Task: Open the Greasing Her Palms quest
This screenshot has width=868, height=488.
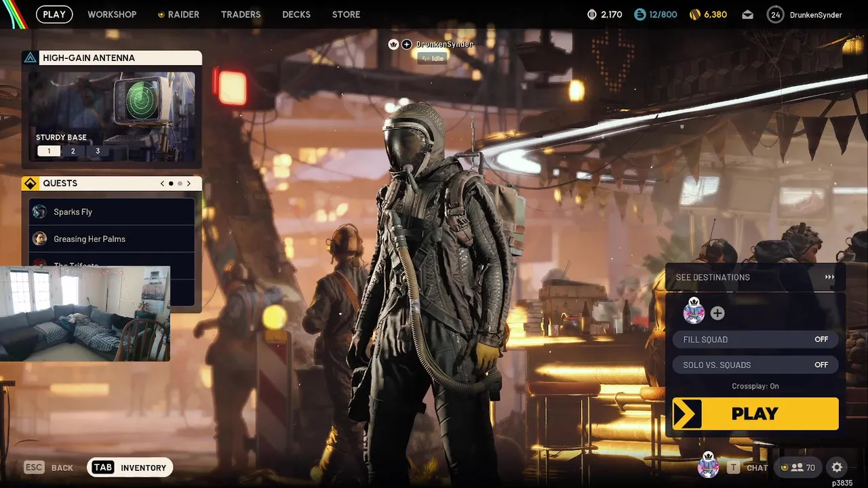Action: tap(112, 239)
